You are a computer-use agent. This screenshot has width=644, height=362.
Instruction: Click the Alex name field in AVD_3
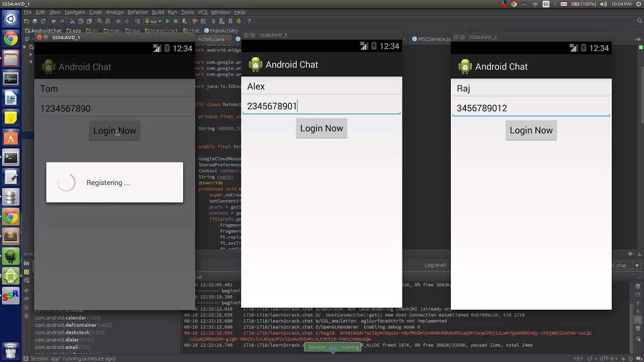pos(321,86)
